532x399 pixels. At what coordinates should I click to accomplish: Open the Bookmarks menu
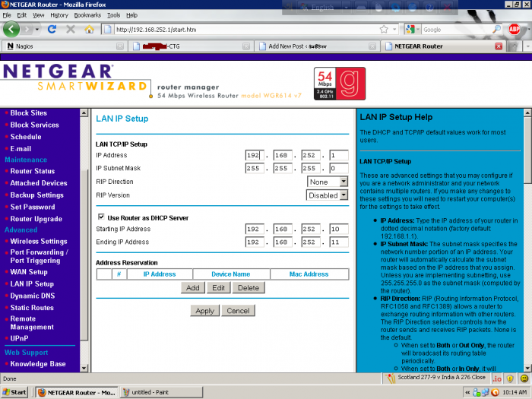pyautogui.click(x=87, y=15)
